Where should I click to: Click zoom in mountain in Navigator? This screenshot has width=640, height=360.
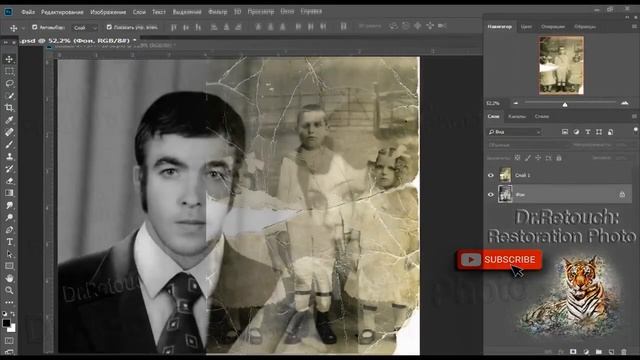[x=624, y=103]
